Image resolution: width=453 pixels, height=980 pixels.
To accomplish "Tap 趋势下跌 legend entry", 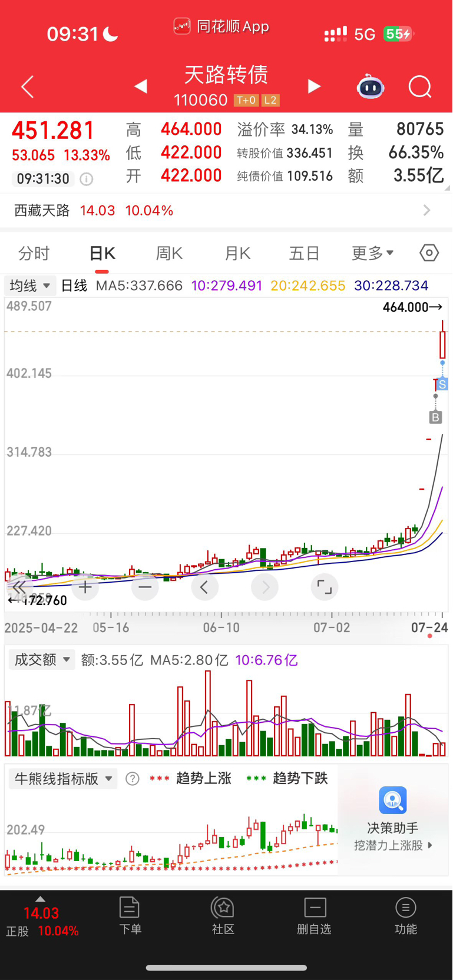I will [287, 779].
